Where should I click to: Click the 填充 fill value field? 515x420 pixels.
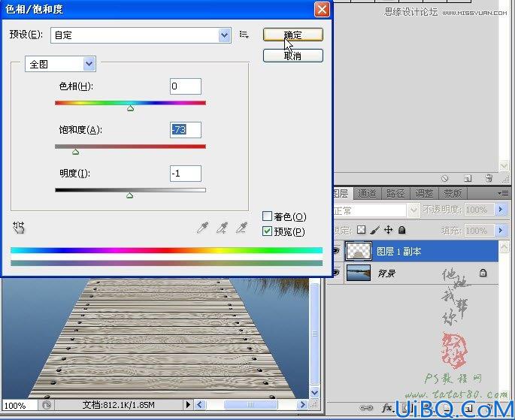(x=479, y=231)
